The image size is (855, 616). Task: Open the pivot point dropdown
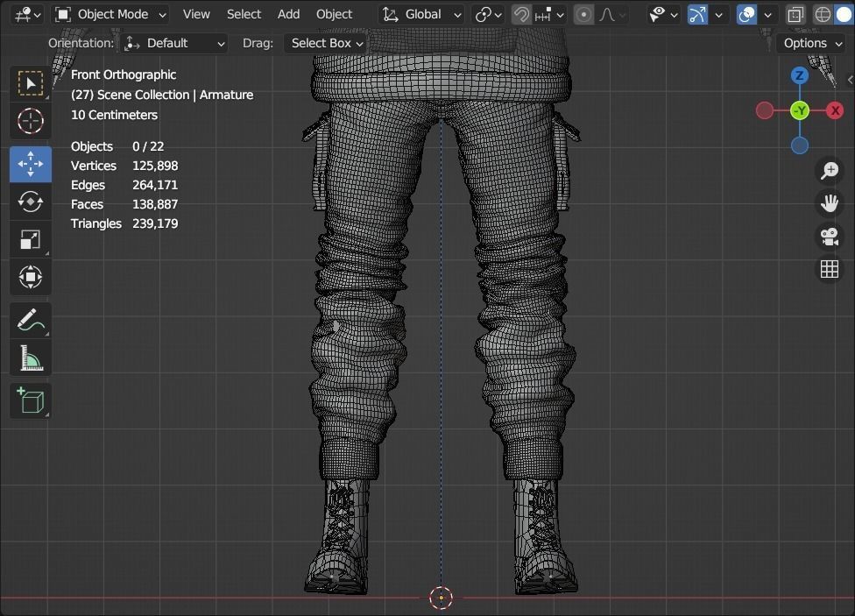pyautogui.click(x=488, y=15)
